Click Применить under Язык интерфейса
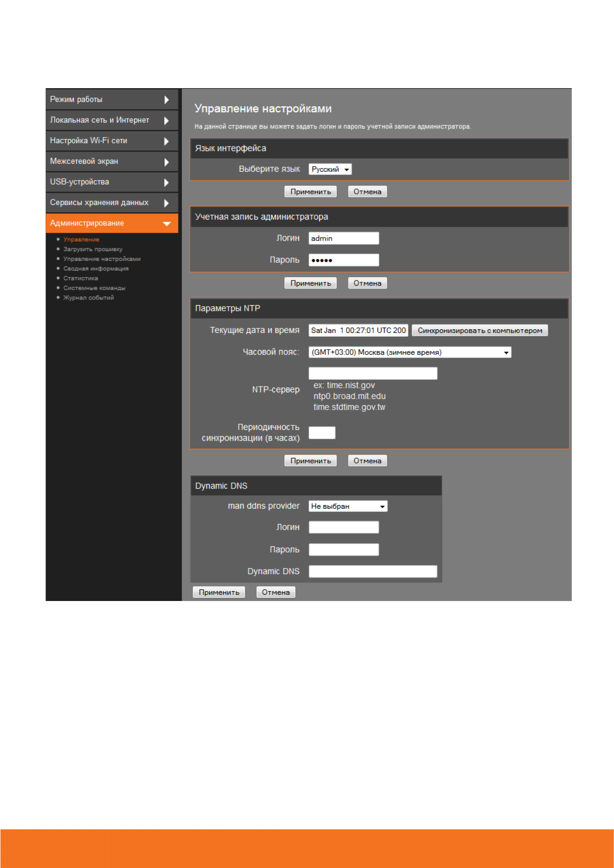Screen dimensions: 614x868 310,192
